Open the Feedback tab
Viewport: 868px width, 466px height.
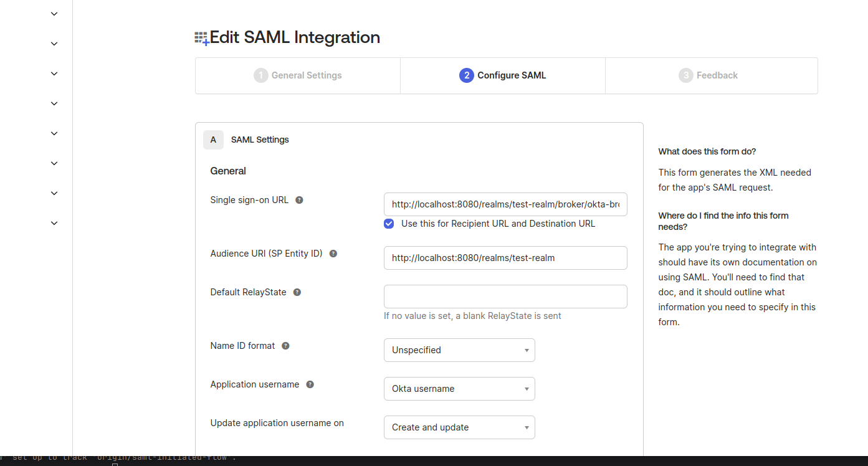click(711, 75)
